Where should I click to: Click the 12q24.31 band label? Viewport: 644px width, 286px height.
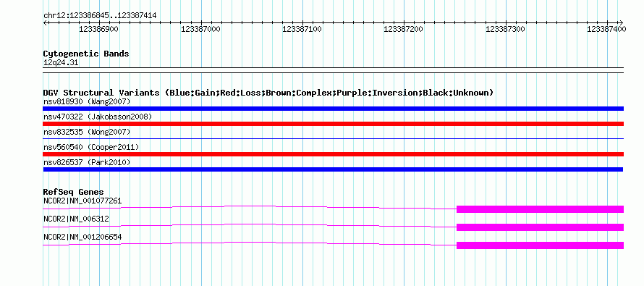coord(61,63)
